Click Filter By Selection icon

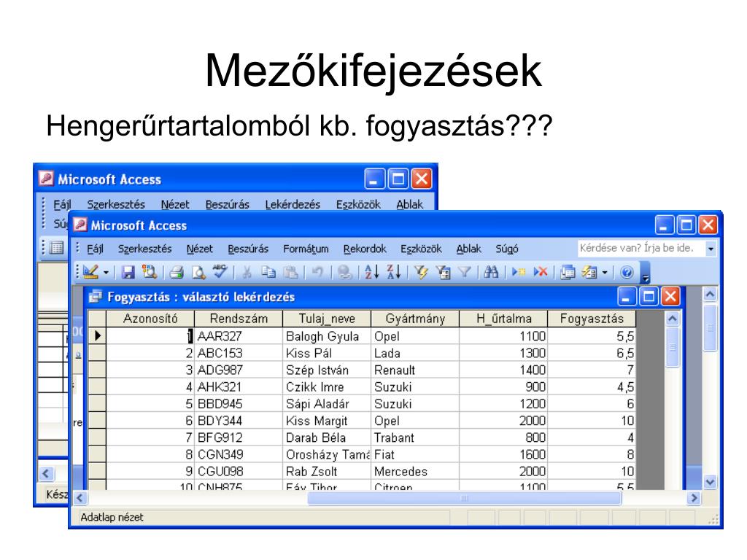421,273
